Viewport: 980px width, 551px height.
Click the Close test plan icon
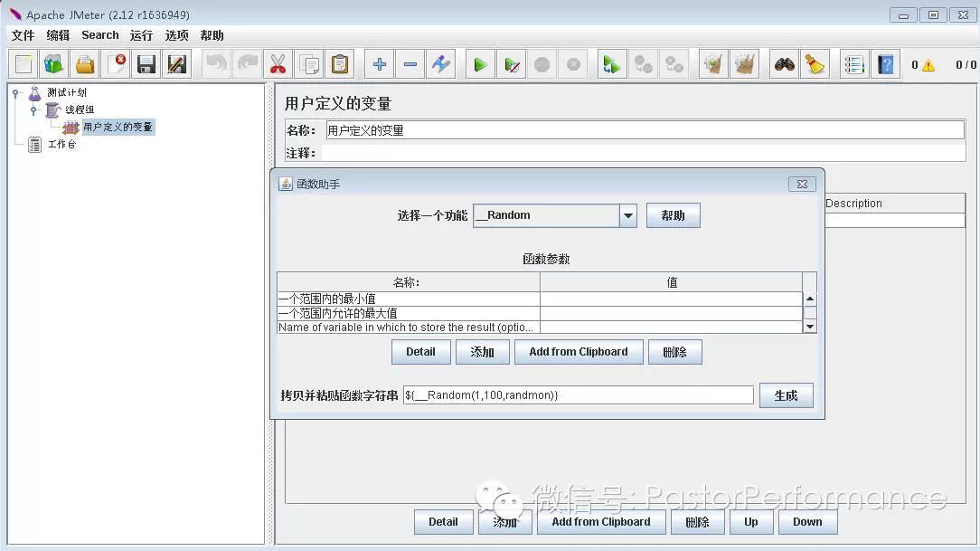point(116,64)
